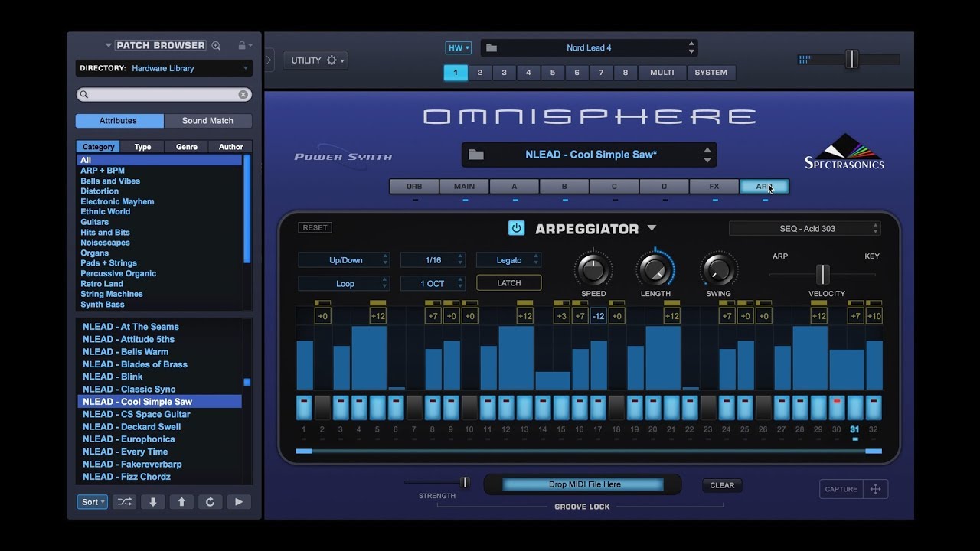Select the Genre attribute column

coord(187,147)
